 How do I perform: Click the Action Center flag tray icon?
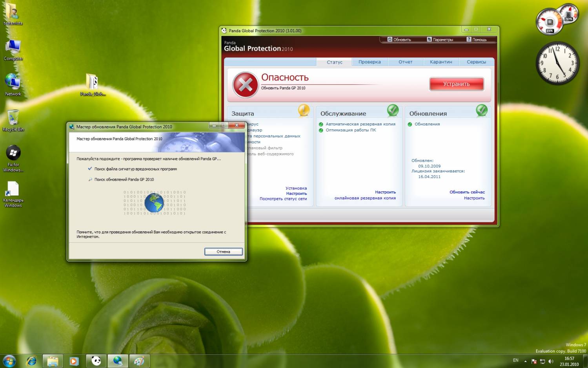click(x=534, y=361)
